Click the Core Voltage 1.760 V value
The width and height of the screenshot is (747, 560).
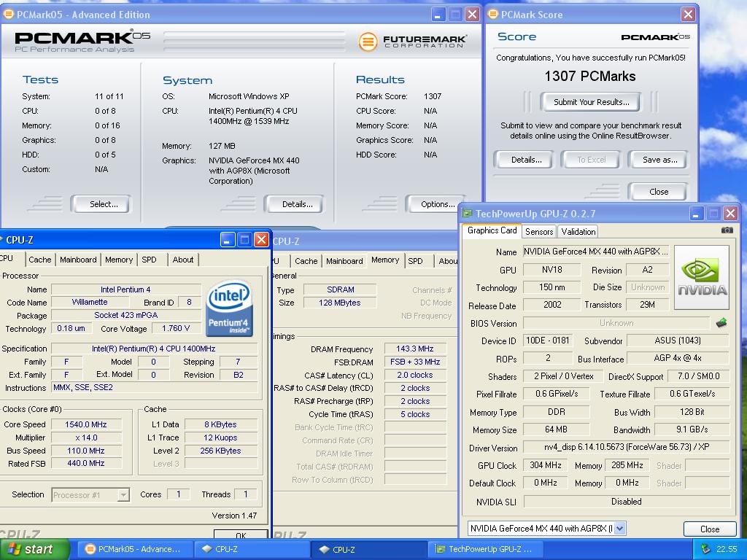pos(175,328)
